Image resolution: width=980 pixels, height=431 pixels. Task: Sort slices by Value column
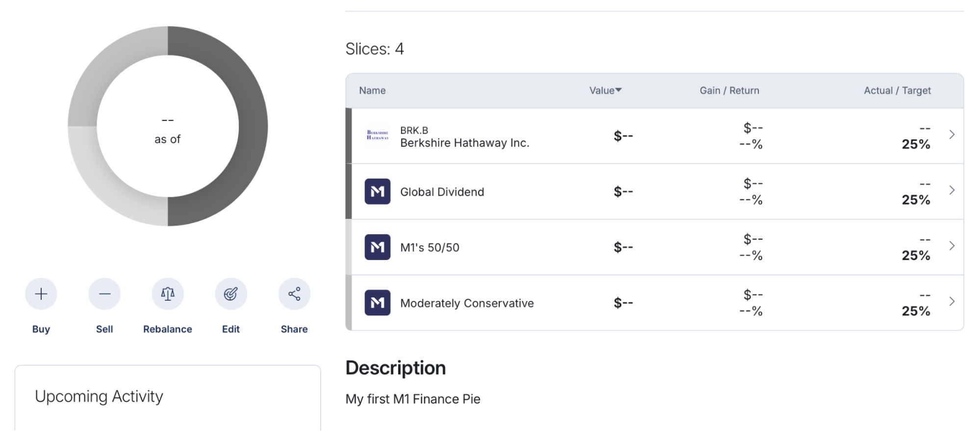(x=605, y=91)
